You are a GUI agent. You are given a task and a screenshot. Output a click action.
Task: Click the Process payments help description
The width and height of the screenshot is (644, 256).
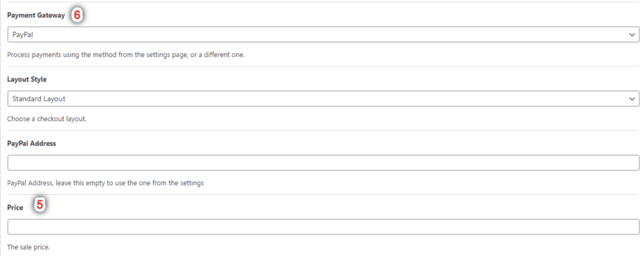[125, 55]
